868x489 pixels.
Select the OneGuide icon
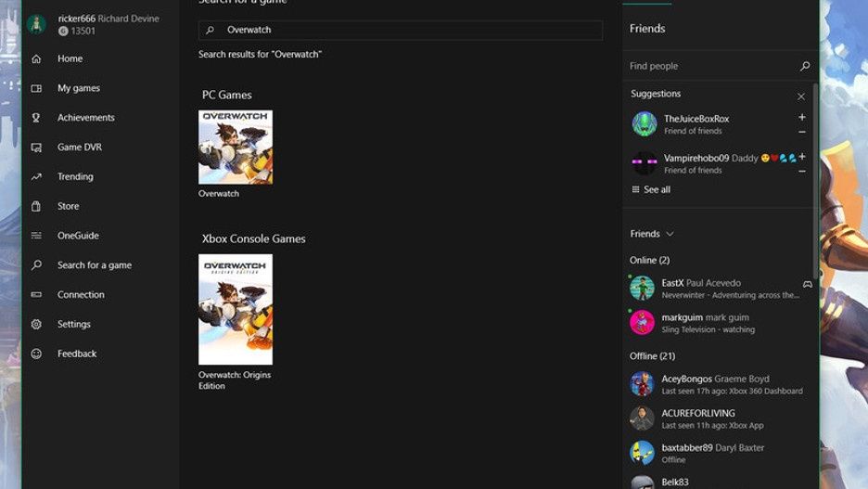(x=36, y=236)
